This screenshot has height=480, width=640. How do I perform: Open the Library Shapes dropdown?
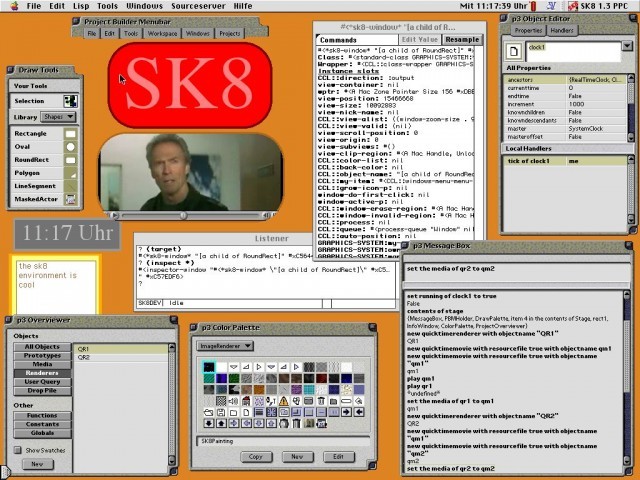tap(58, 117)
